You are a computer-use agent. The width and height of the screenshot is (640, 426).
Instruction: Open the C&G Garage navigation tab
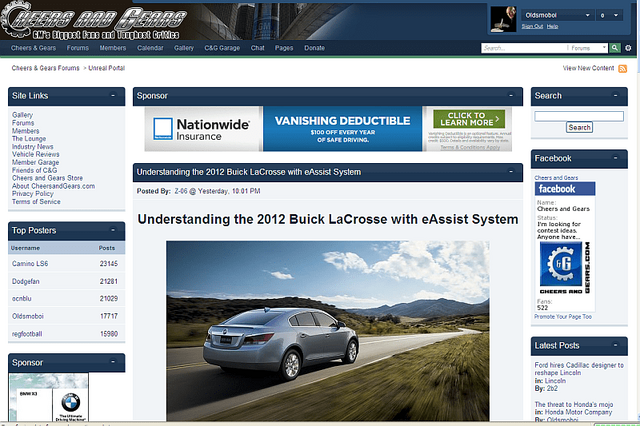tap(222, 48)
